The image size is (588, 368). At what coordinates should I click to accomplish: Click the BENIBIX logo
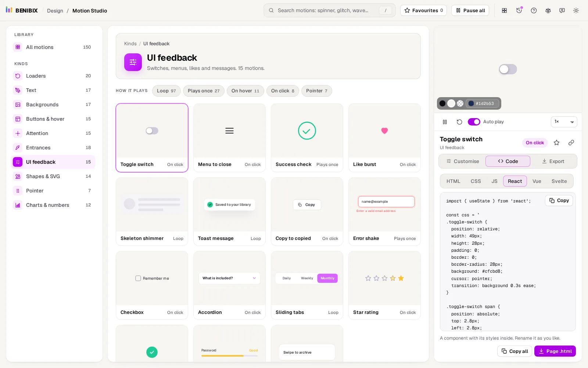(x=22, y=10)
